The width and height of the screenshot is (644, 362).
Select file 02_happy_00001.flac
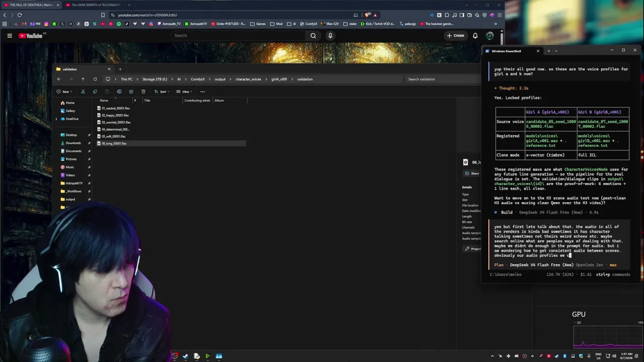coord(114,115)
